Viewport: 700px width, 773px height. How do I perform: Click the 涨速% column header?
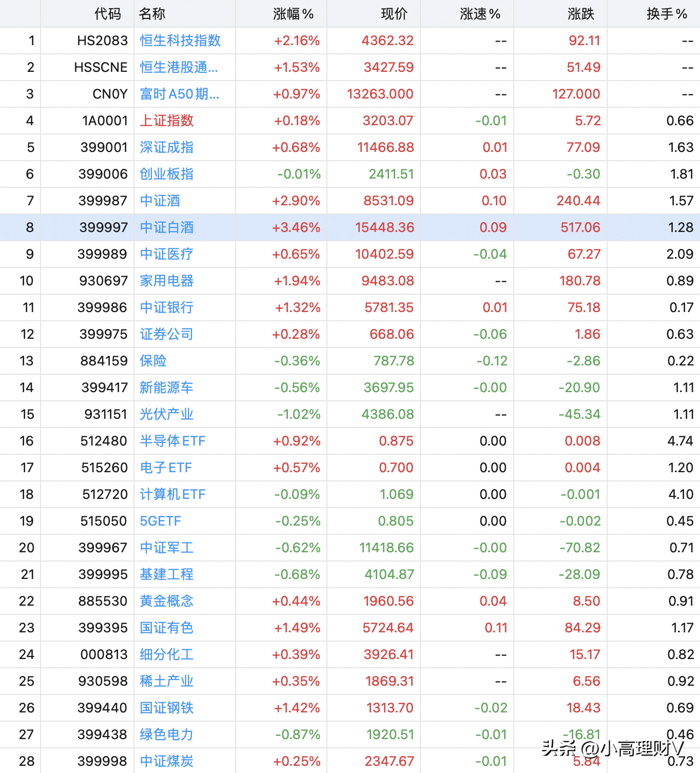tap(480, 14)
